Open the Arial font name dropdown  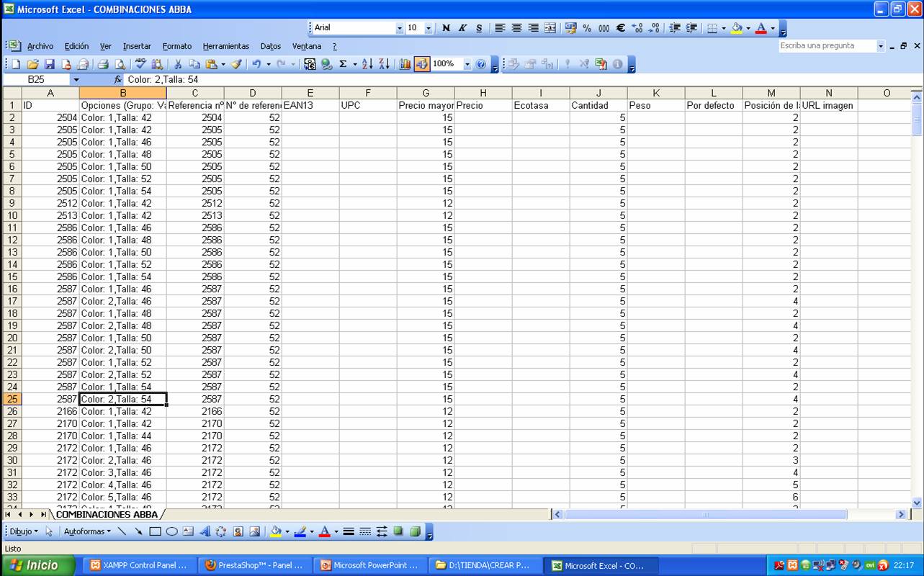coord(400,28)
